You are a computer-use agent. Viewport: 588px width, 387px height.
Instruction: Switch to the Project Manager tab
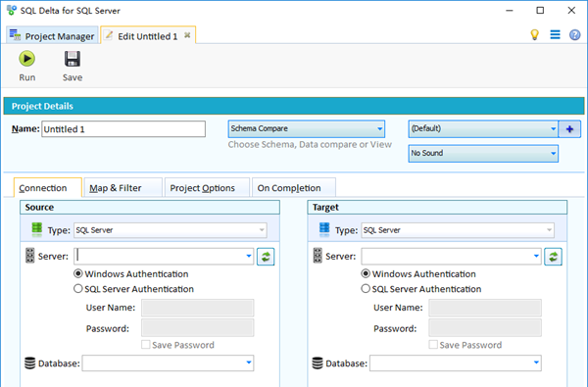click(x=52, y=36)
